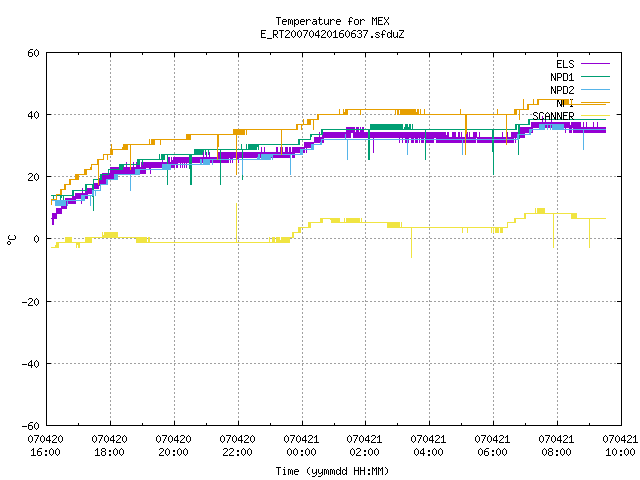Click the yellow SCANNER downward spike after 03:00

pyautogui.click(x=411, y=242)
